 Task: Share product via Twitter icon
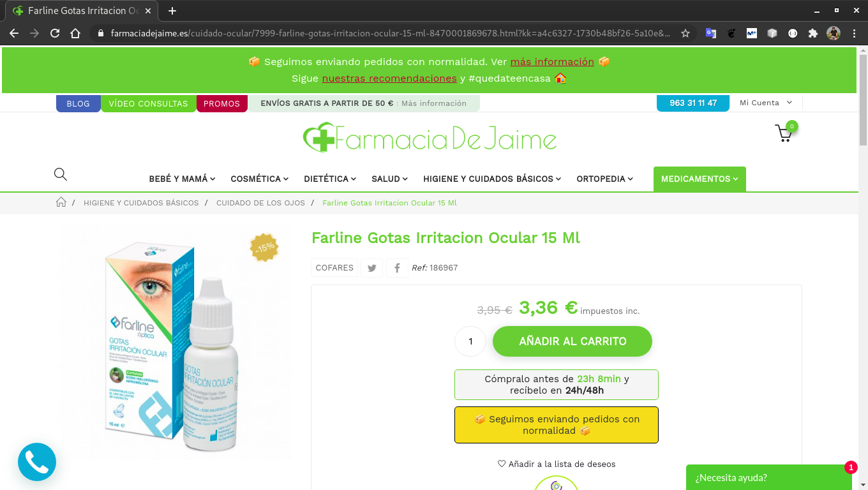[x=371, y=268]
